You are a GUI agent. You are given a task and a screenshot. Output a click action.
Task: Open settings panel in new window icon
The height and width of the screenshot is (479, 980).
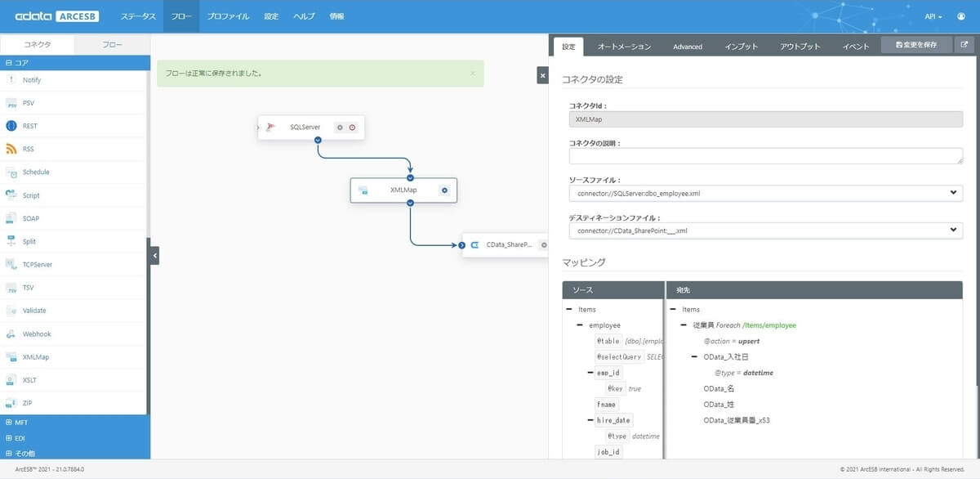[964, 46]
